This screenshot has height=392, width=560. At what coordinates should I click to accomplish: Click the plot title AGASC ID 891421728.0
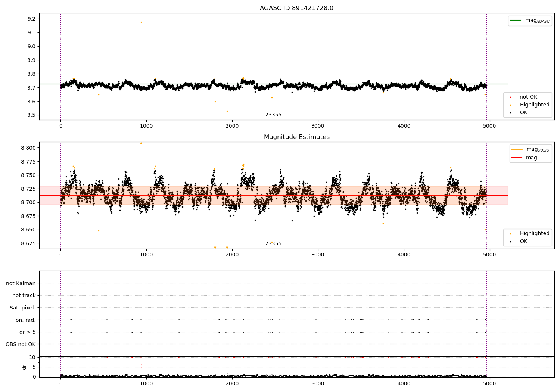tap(296, 8)
